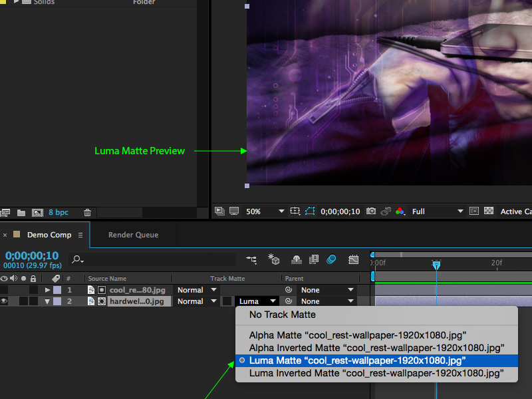
Task: Choose Luma Inverted Matte option
Action: click(x=376, y=374)
